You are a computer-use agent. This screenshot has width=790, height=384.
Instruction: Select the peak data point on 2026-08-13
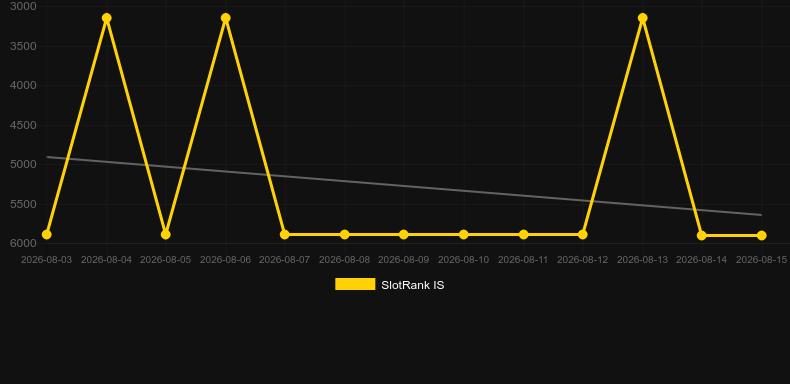tap(642, 18)
